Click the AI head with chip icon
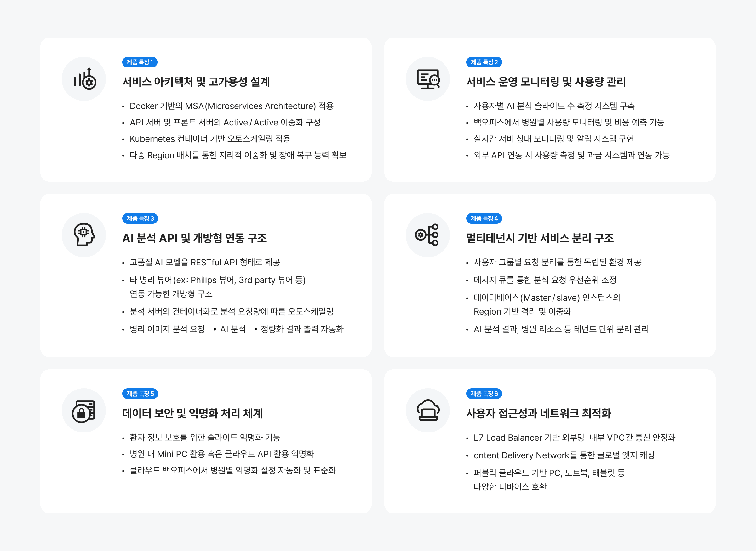This screenshot has width=756, height=551. coord(84,235)
